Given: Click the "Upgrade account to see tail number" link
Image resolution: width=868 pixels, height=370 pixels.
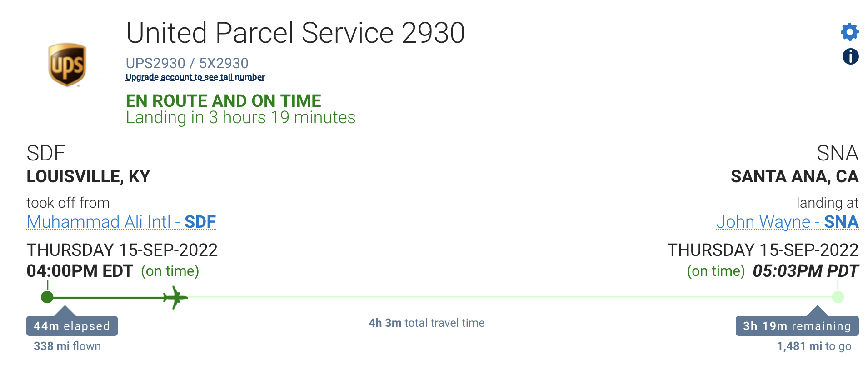Looking at the screenshot, I should [195, 77].
